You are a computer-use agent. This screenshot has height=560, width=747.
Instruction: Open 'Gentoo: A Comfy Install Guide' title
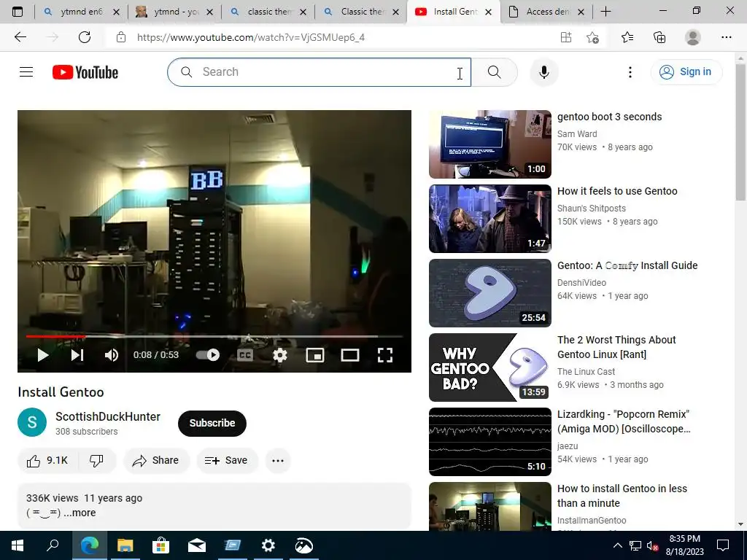click(627, 265)
